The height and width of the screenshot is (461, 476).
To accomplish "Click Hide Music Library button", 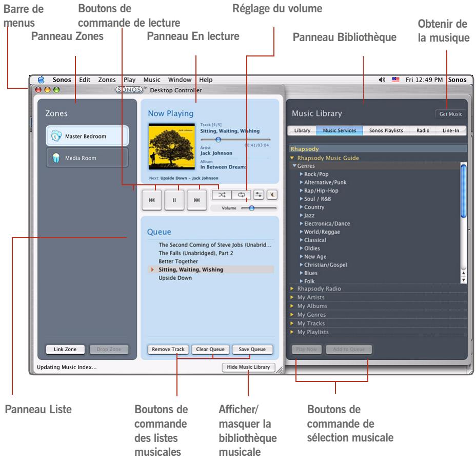I will [x=248, y=367].
